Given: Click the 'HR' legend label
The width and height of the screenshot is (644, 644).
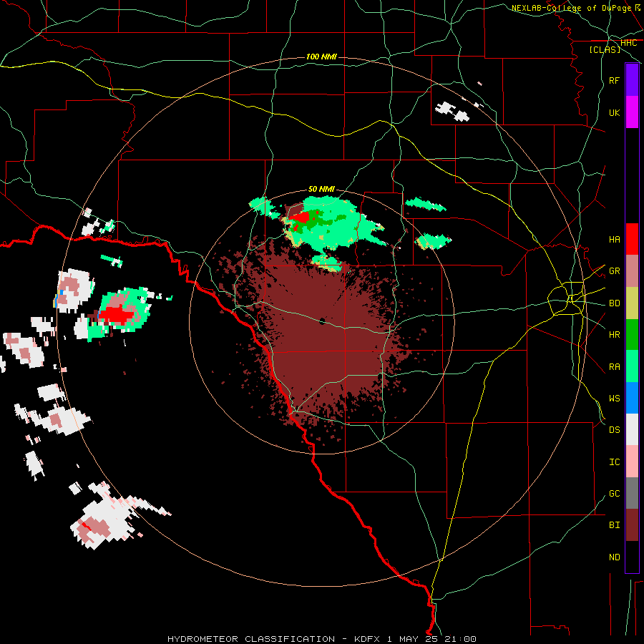Looking at the screenshot, I should tap(615, 335).
